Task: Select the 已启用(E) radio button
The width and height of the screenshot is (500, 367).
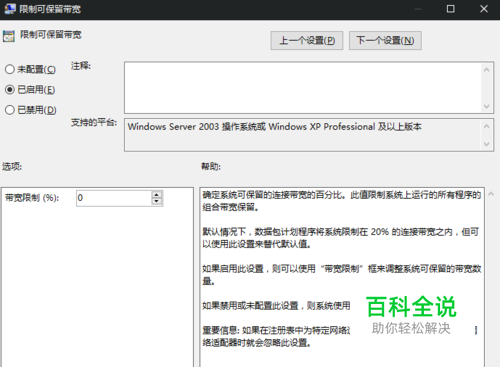Action: [10, 90]
